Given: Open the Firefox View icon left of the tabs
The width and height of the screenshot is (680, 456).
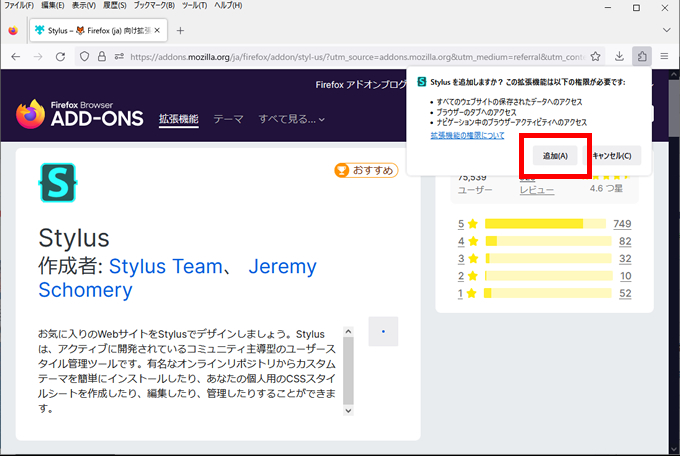Looking at the screenshot, I should (13, 30).
